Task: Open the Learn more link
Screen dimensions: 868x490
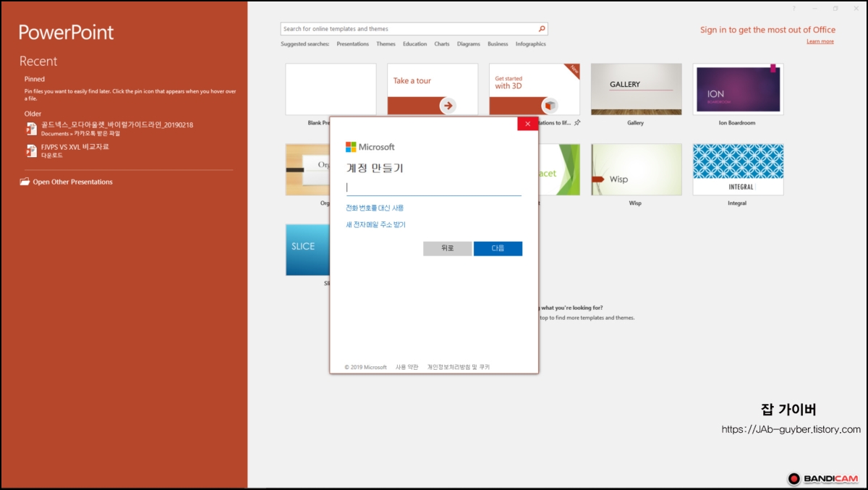Action: click(820, 41)
